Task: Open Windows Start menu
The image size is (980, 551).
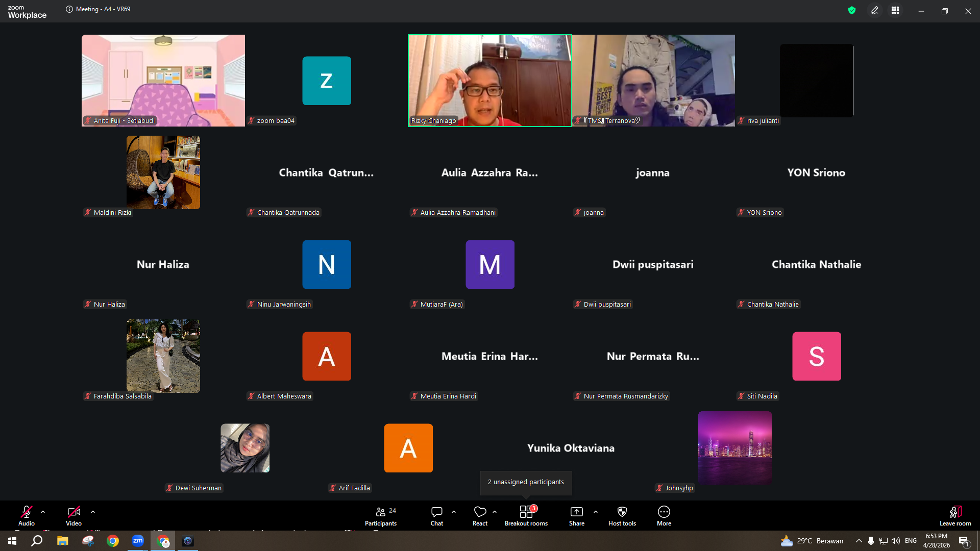Action: pyautogui.click(x=12, y=541)
